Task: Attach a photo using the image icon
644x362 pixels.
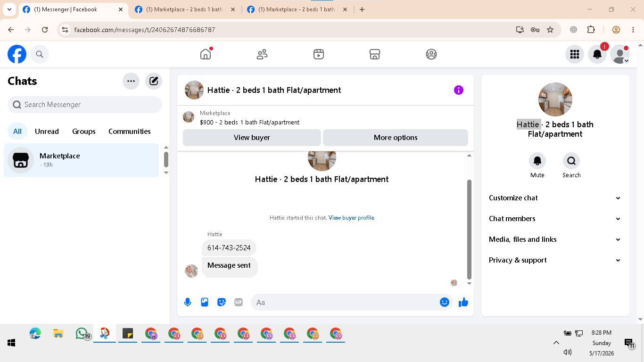Action: (x=205, y=303)
